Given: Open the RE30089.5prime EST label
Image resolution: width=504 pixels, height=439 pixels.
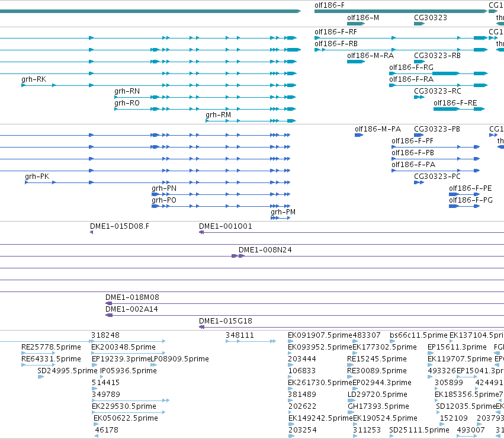Looking at the screenshot, I should coord(377,371).
